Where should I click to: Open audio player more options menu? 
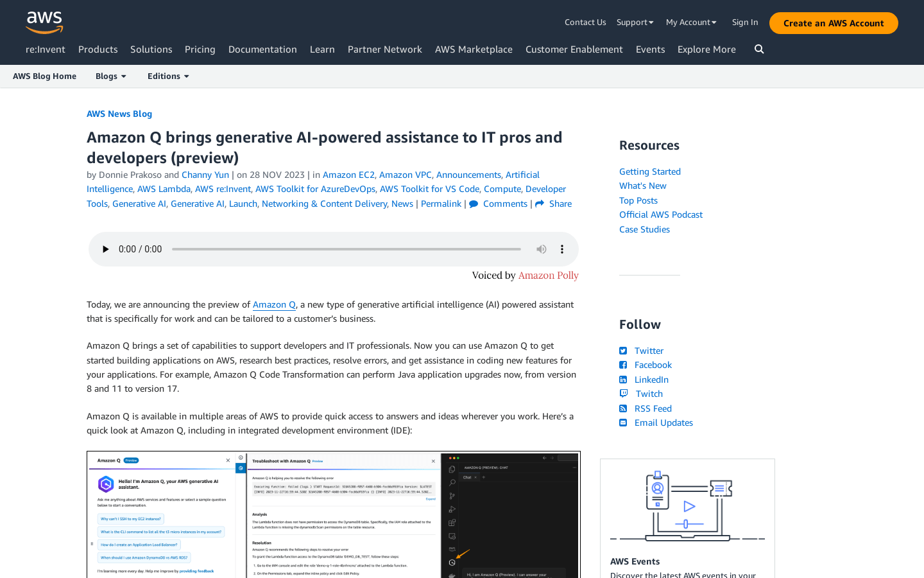[562, 249]
